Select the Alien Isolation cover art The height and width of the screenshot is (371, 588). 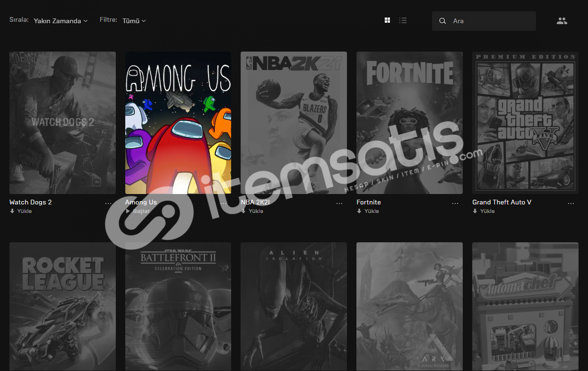tap(294, 307)
